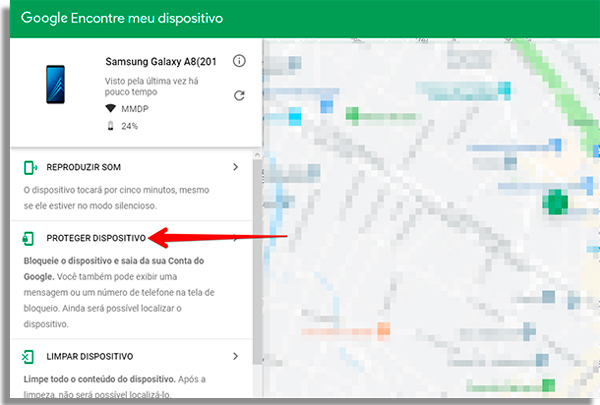
Task: Click the 24% battery level text
Action: click(129, 126)
